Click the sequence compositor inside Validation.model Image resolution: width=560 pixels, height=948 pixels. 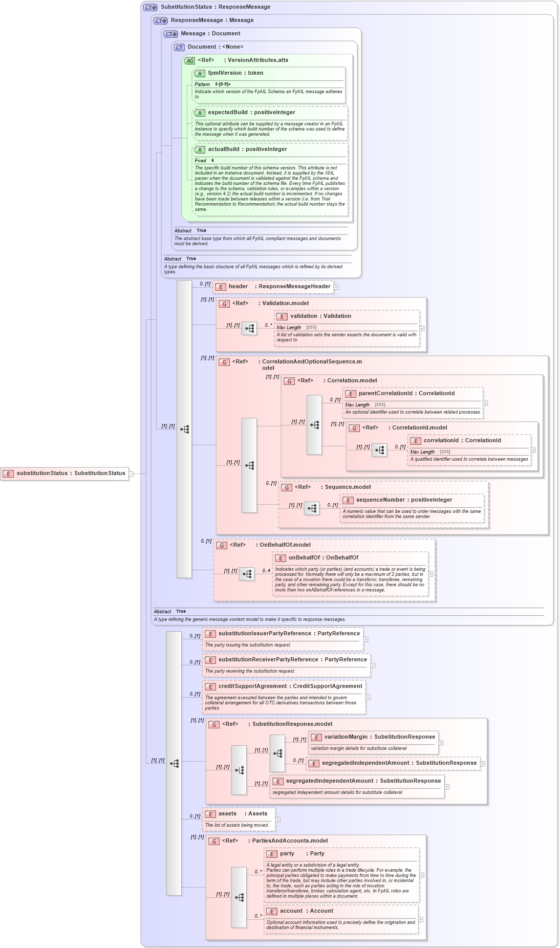point(249,329)
